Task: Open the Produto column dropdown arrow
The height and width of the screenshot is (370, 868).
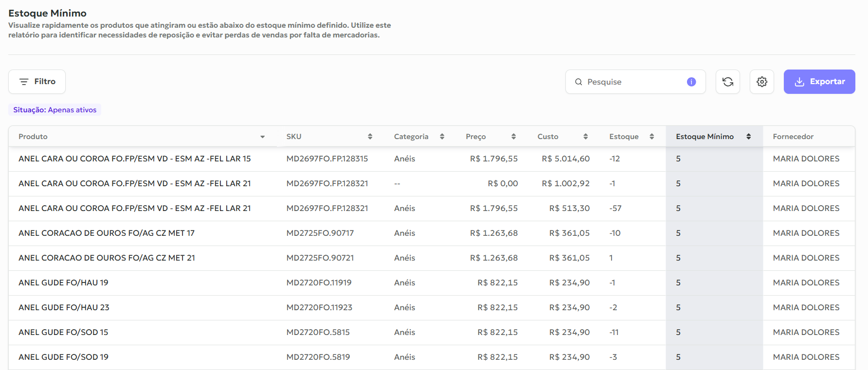Action: 263,137
